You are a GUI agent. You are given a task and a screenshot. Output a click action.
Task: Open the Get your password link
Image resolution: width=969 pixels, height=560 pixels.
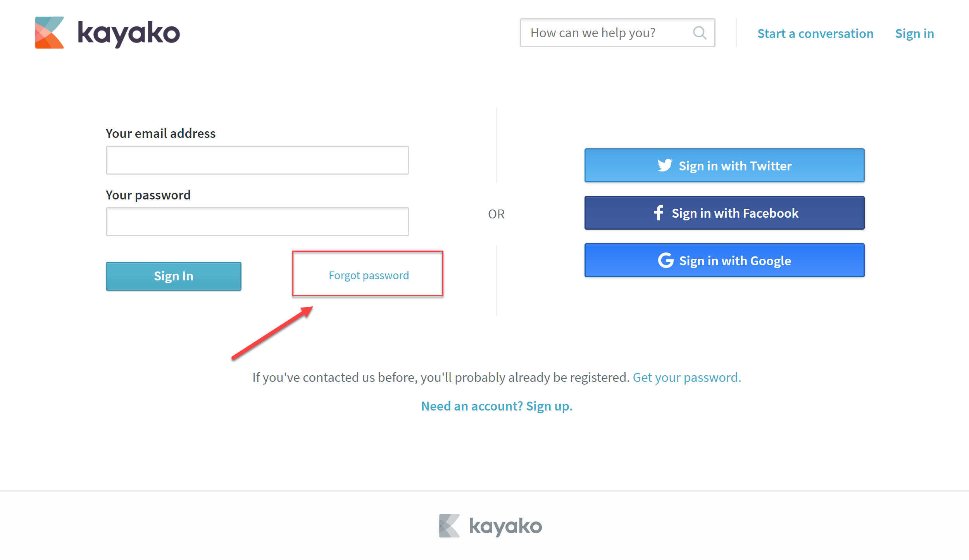[x=686, y=377]
